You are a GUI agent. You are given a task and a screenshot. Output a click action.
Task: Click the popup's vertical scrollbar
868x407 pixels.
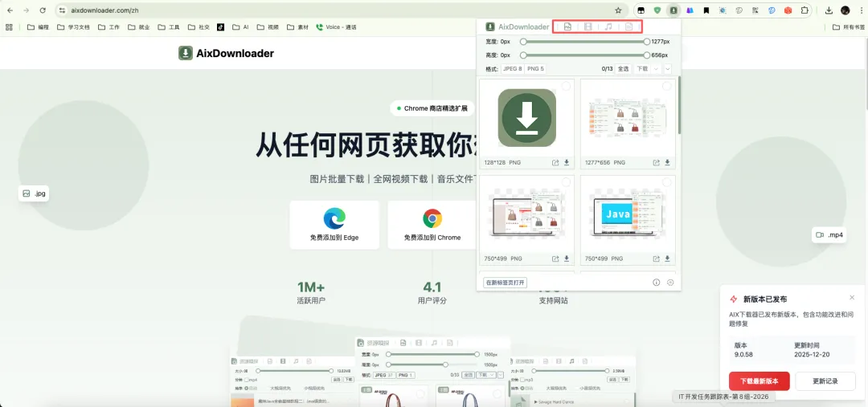(679, 105)
